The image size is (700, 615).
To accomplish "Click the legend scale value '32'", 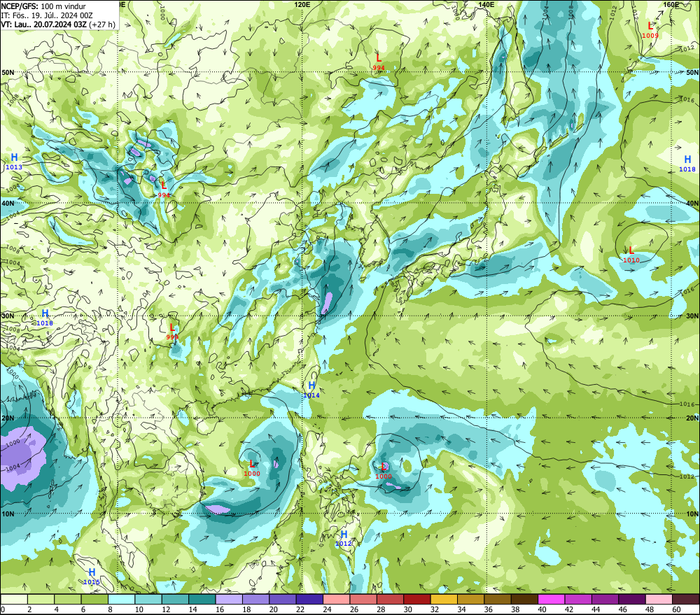I will [435, 609].
